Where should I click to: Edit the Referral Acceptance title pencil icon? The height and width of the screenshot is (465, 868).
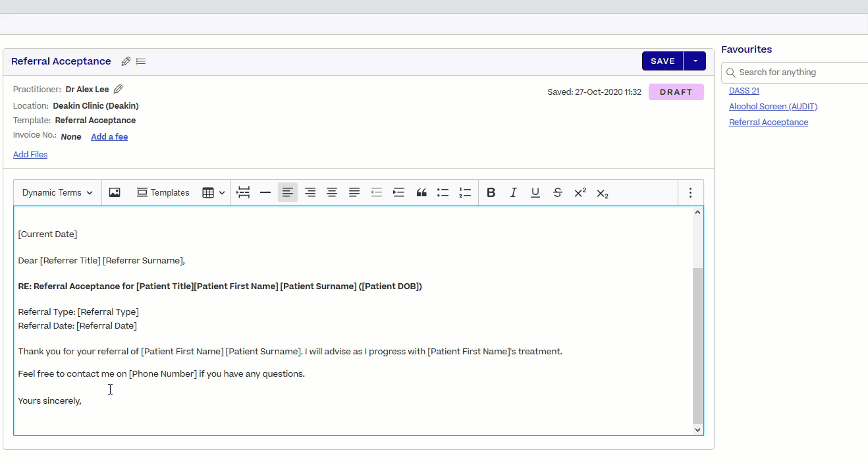click(126, 61)
